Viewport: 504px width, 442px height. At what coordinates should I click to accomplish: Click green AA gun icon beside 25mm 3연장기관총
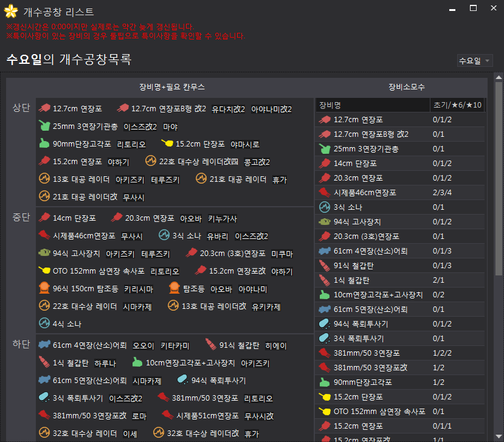(x=44, y=126)
